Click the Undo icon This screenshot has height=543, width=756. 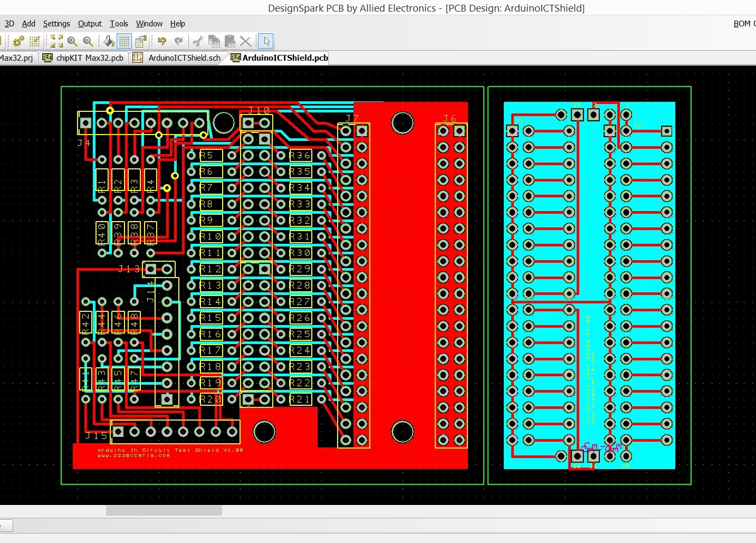tap(162, 41)
